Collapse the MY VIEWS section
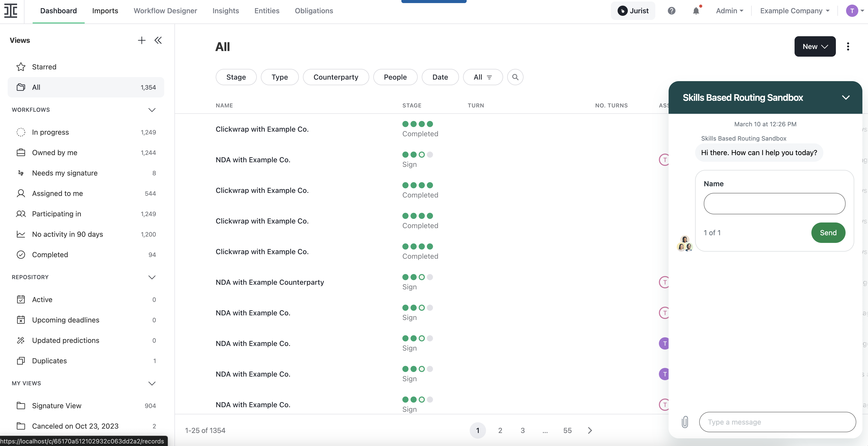This screenshot has width=868, height=446. click(x=152, y=383)
